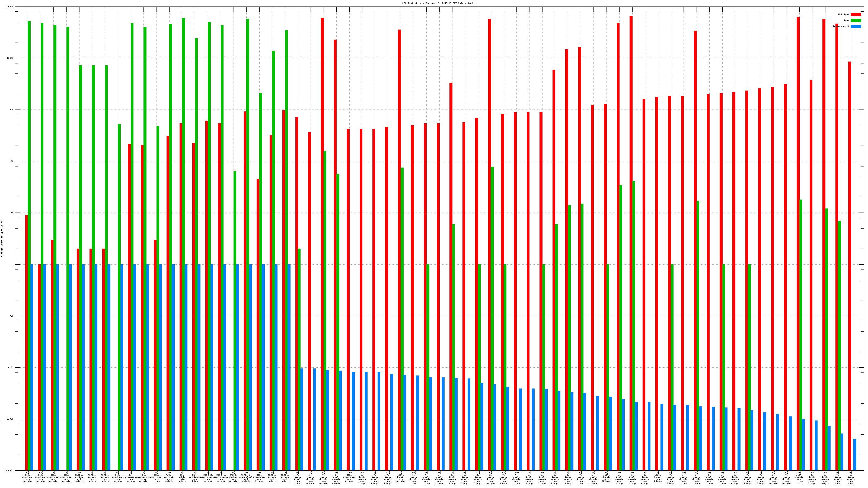Click the 0.1 y-axis tick label
The image size is (868, 488).
coord(11,316)
